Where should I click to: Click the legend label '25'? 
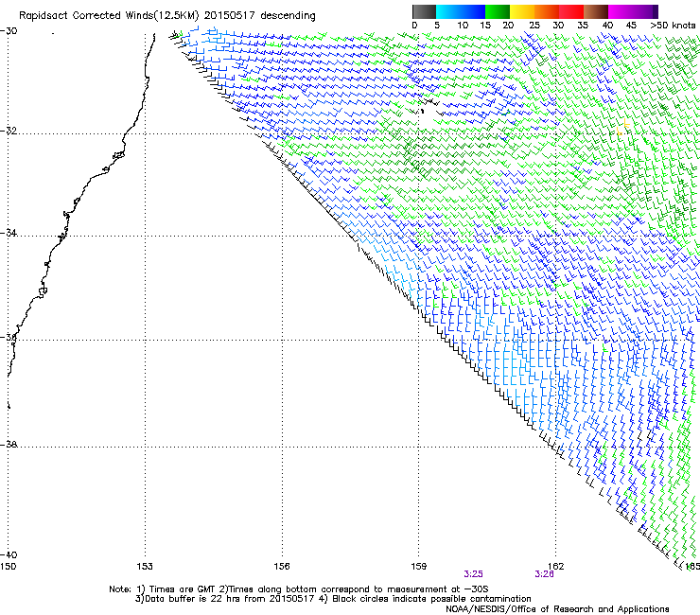(x=534, y=26)
